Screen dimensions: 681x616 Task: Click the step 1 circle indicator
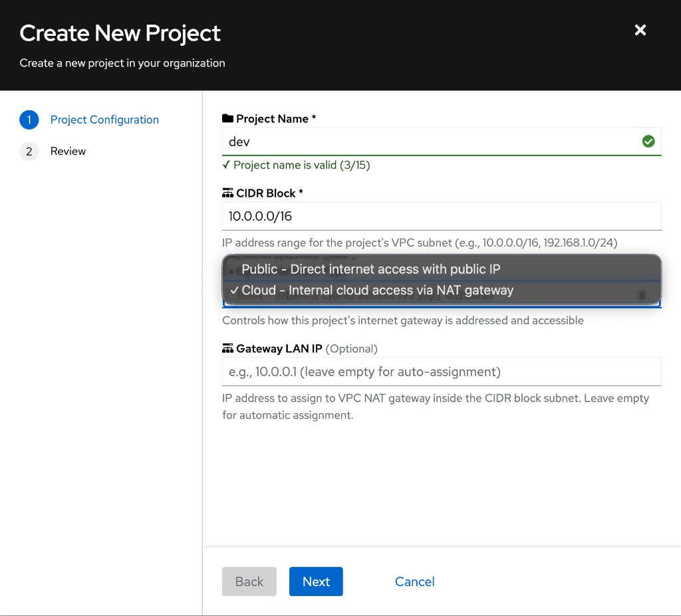pyautogui.click(x=29, y=120)
